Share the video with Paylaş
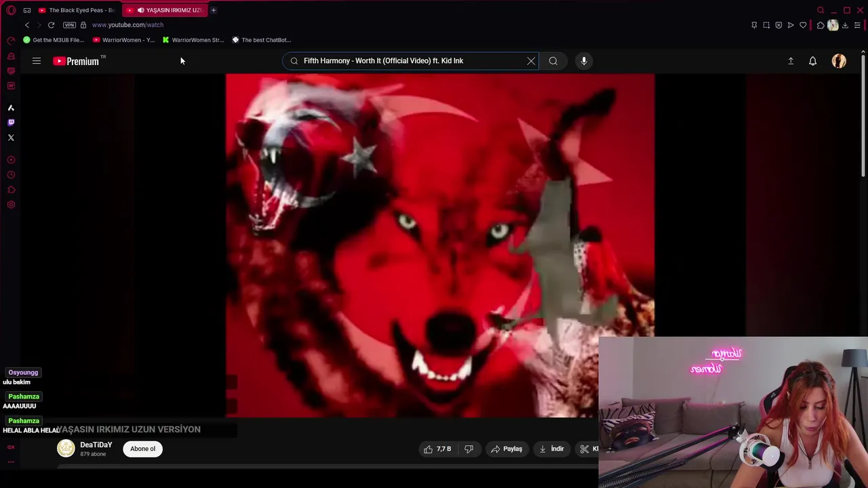Viewport: 868px width, 488px height. 507,449
